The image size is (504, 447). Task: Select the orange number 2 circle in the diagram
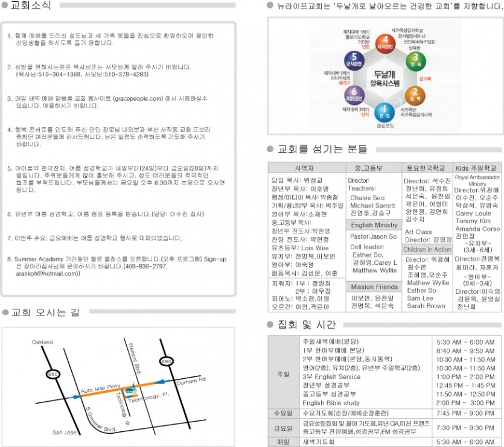click(415, 95)
